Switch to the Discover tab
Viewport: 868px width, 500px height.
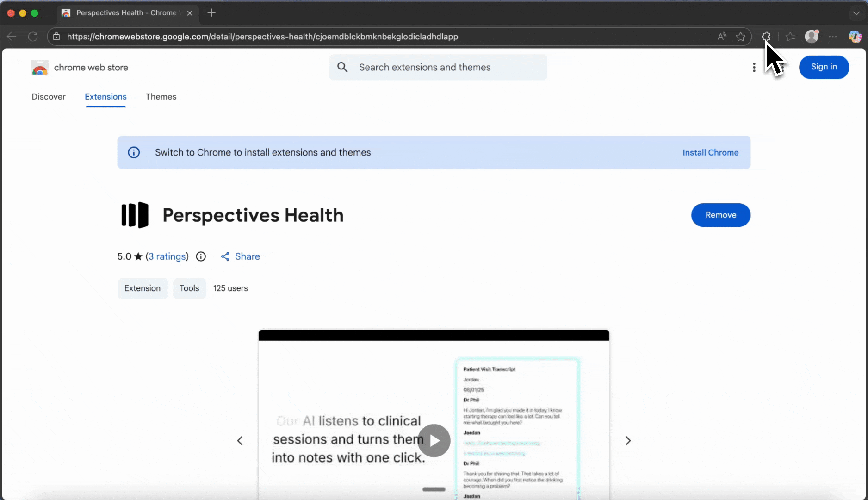coord(49,97)
